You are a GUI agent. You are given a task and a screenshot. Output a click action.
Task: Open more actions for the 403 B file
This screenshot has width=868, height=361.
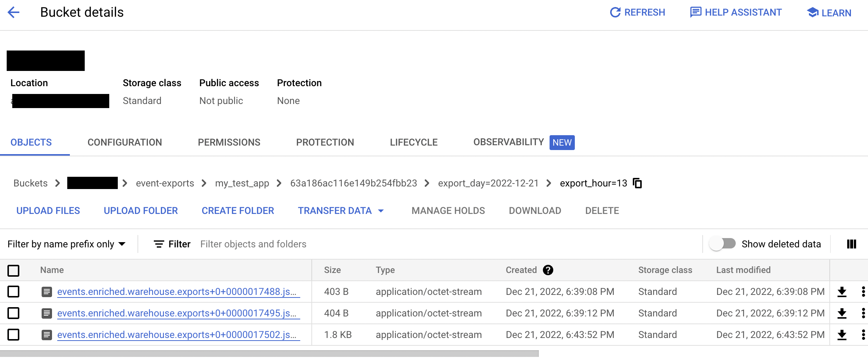pyautogui.click(x=863, y=292)
